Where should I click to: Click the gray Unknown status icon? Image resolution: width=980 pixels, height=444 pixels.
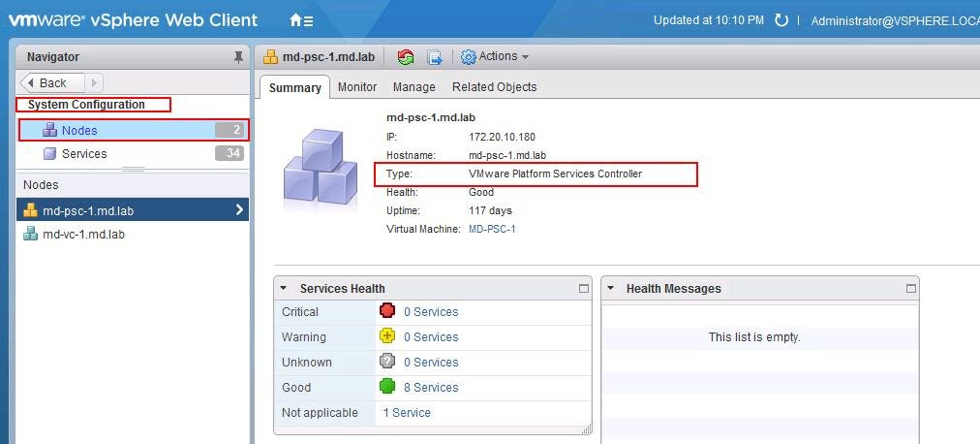387,362
